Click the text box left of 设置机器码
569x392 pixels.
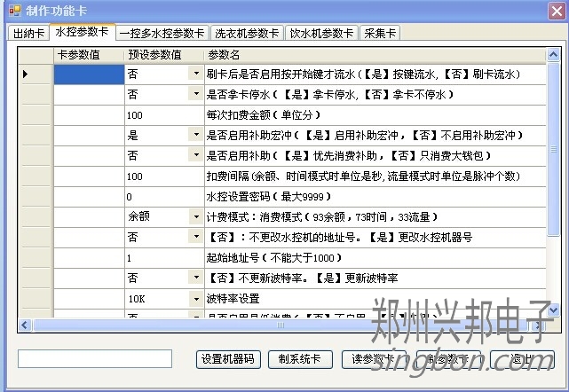coord(95,358)
